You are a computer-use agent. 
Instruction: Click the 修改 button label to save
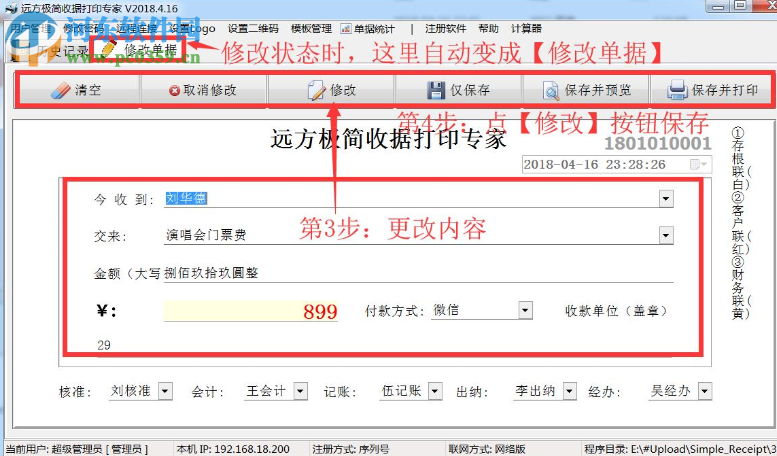click(343, 90)
